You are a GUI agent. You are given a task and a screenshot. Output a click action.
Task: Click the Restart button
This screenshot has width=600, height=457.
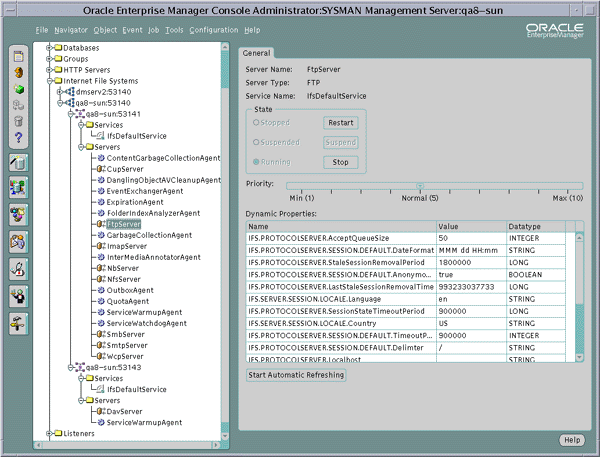[x=341, y=123]
